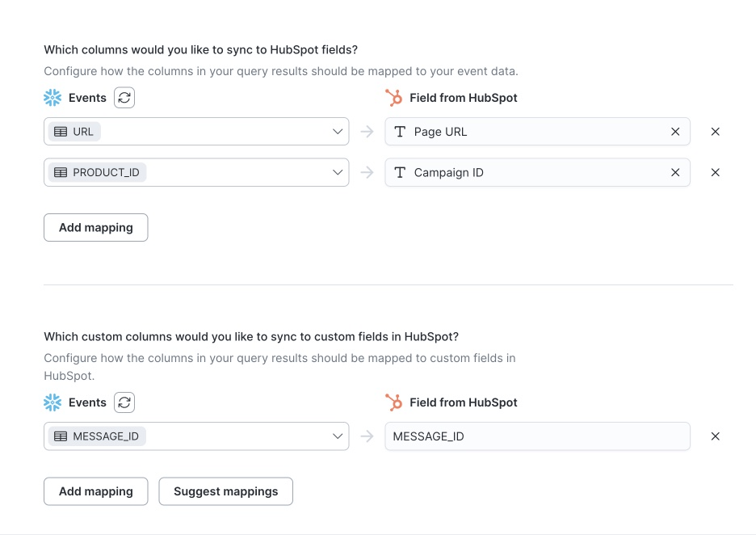Refresh Events columns in HubSpot fields section
This screenshot has width=756, height=535.
click(124, 98)
